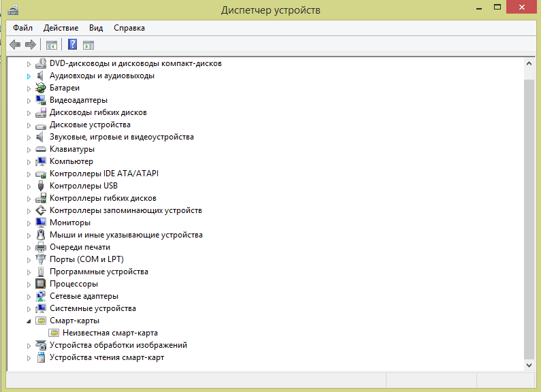The width and height of the screenshot is (541, 392).
Task: Click the Звуковые, игровые и видеоустройства icon
Action: (x=41, y=137)
